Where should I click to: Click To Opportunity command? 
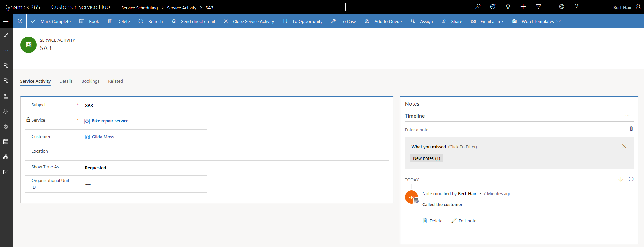coord(303,21)
